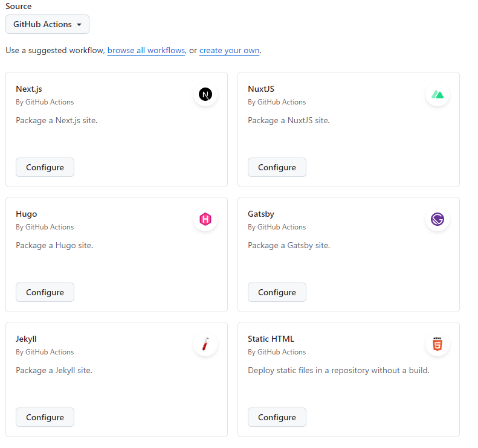478x448 pixels.
Task: Click the pink Hugo hexagon icon
Action: pyautogui.click(x=205, y=220)
